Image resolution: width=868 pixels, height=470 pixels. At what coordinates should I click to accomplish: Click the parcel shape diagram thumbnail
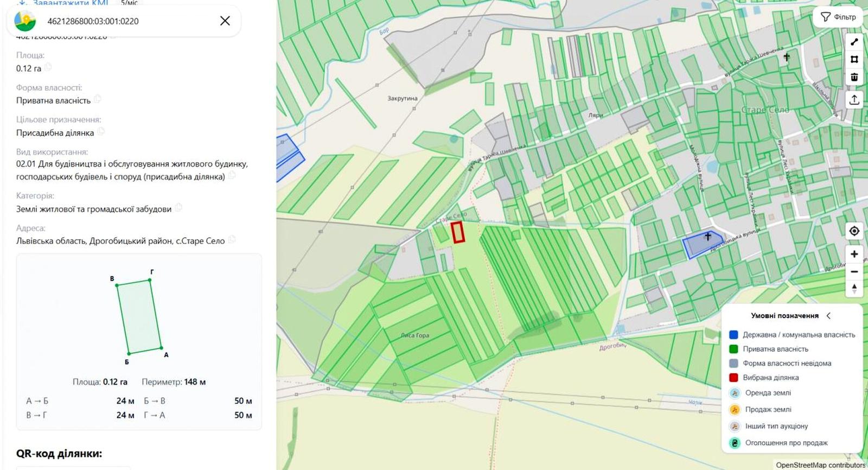point(139,317)
